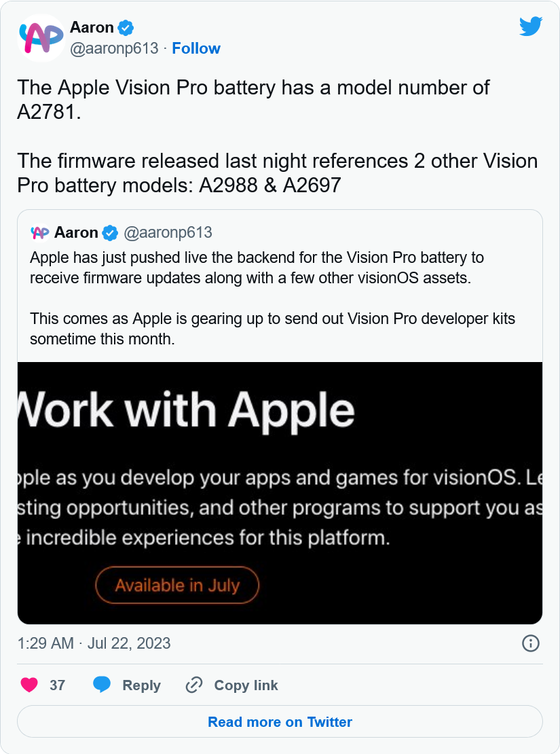The image size is (560, 754).
Task: Follow the @aaronp613 account
Action: click(x=196, y=48)
